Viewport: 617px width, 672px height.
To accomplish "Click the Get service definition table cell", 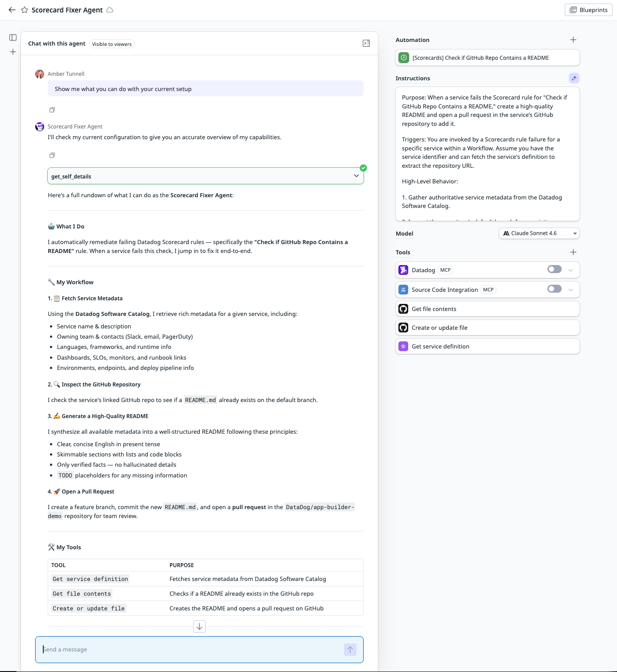I will click(91, 579).
